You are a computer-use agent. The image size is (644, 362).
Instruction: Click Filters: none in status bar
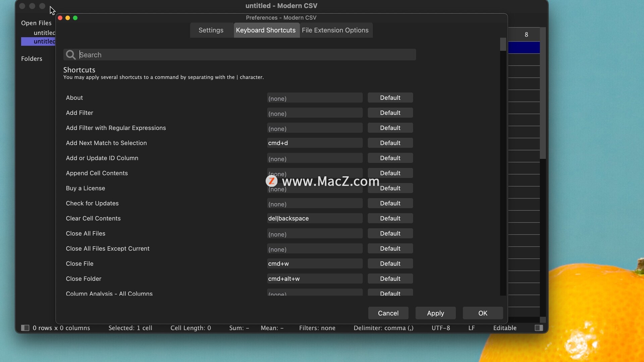(x=317, y=328)
